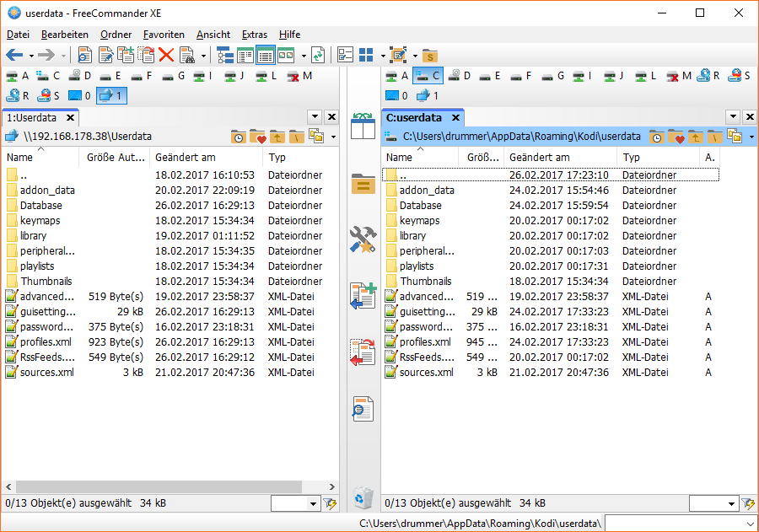Open the right pane filter combo box dropdown
759x532 pixels.
[731, 504]
